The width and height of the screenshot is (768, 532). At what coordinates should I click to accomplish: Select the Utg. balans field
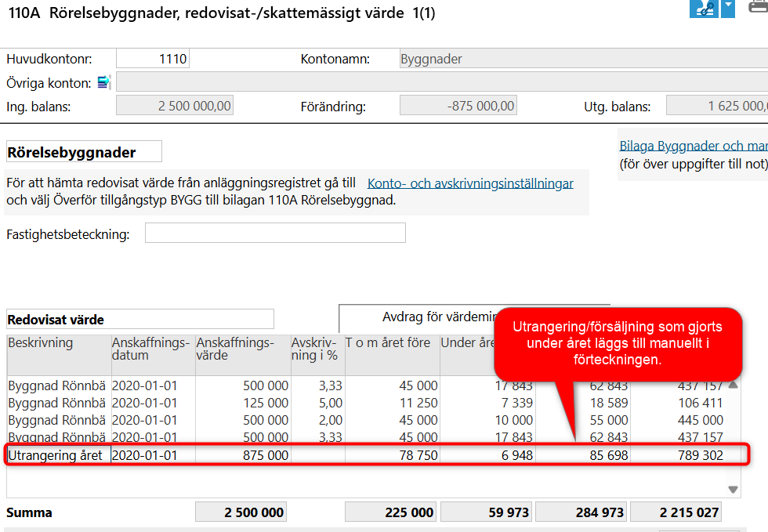point(717,106)
